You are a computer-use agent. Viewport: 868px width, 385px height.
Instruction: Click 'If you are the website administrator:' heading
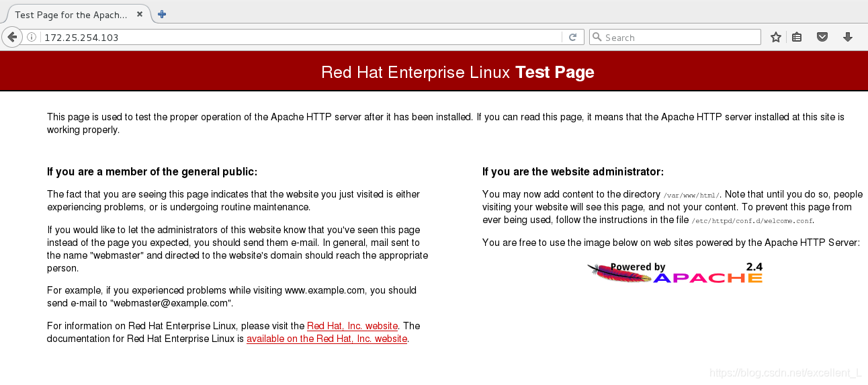(573, 172)
